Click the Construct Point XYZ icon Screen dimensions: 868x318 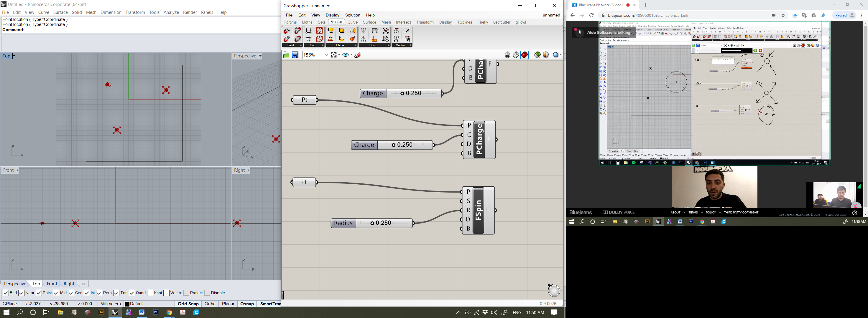[x=363, y=31]
